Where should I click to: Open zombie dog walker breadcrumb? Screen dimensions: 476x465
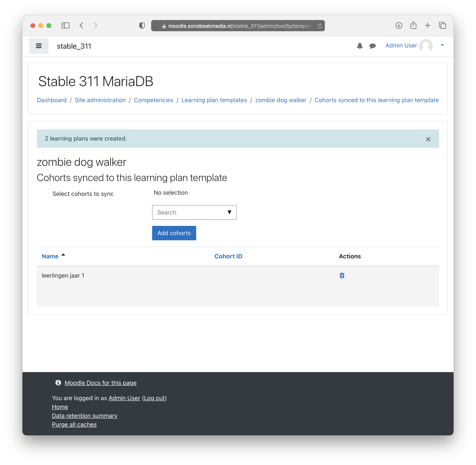(x=281, y=100)
